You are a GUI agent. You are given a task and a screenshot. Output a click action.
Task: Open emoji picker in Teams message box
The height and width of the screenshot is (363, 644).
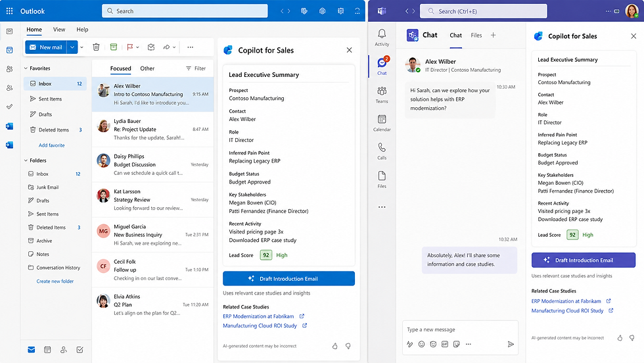(421, 344)
